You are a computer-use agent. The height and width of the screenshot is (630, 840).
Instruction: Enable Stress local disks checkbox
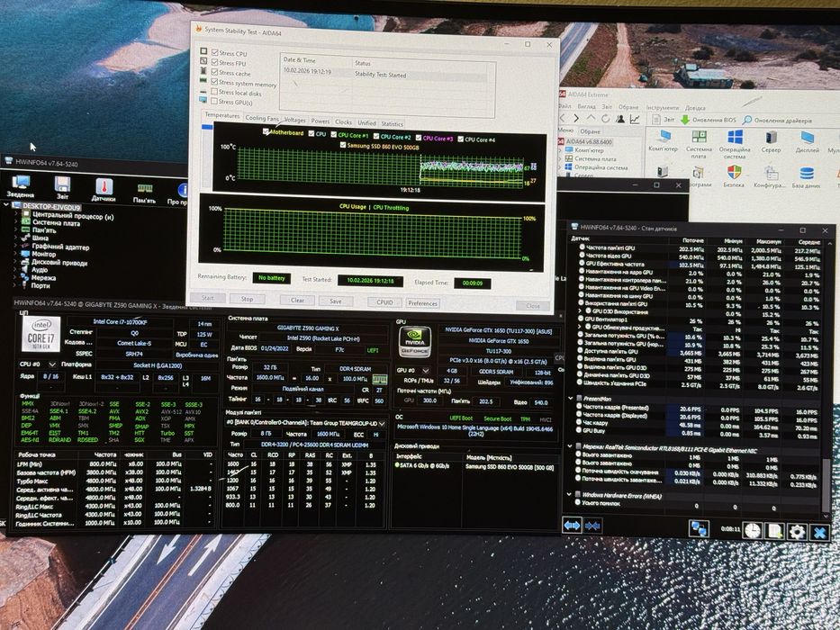click(214, 91)
